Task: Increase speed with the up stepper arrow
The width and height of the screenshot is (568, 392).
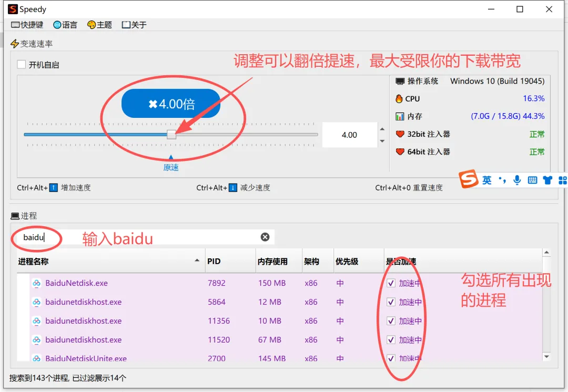Action: [382, 129]
